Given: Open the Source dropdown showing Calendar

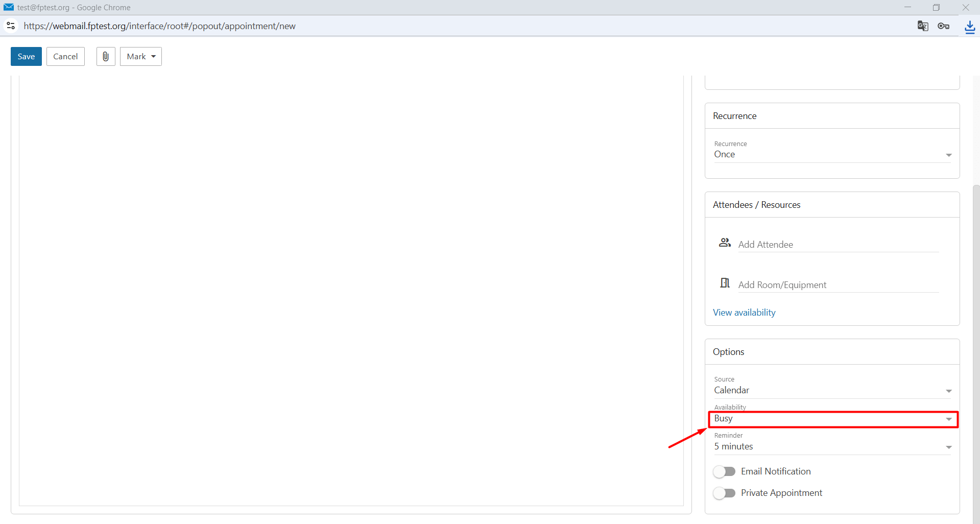Looking at the screenshot, I should 833,390.
